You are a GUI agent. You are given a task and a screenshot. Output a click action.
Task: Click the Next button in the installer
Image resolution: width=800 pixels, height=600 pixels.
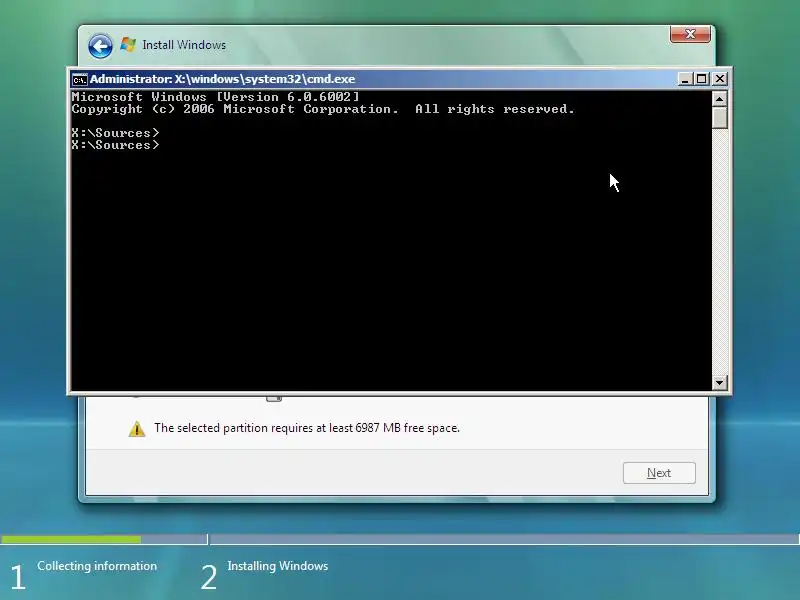[x=659, y=473]
